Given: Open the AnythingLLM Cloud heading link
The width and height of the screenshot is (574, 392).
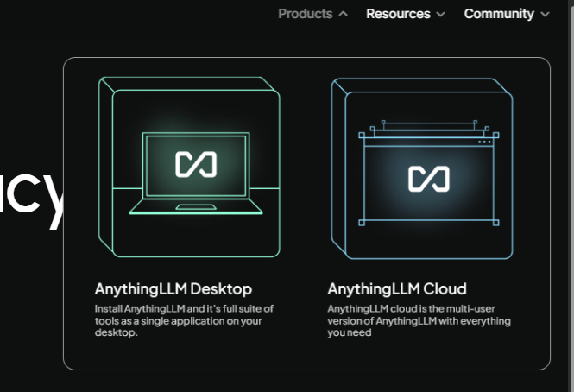Looking at the screenshot, I should [397, 288].
